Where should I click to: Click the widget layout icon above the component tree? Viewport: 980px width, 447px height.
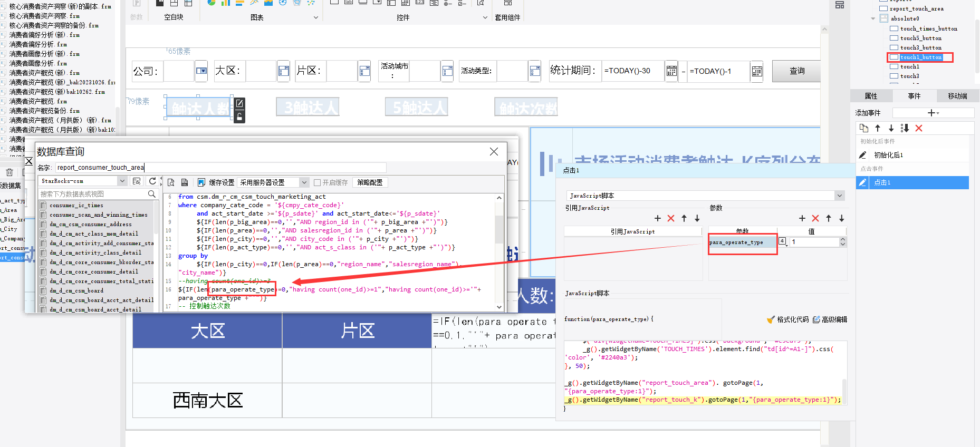(x=840, y=5)
